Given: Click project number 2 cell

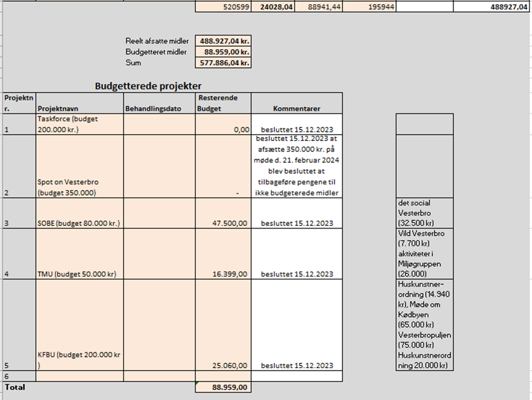Looking at the screenshot, I should coord(19,167).
